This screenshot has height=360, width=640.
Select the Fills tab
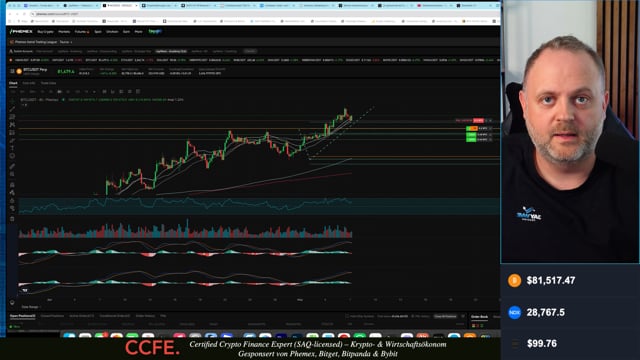(x=163, y=316)
